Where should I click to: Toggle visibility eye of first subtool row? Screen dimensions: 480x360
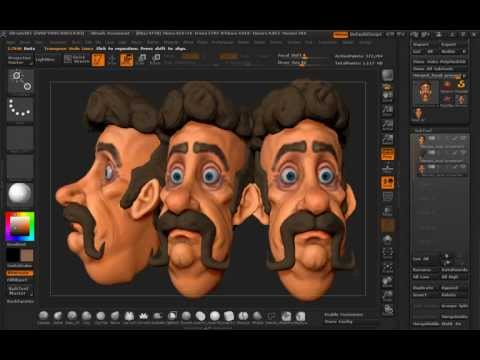(x=463, y=138)
